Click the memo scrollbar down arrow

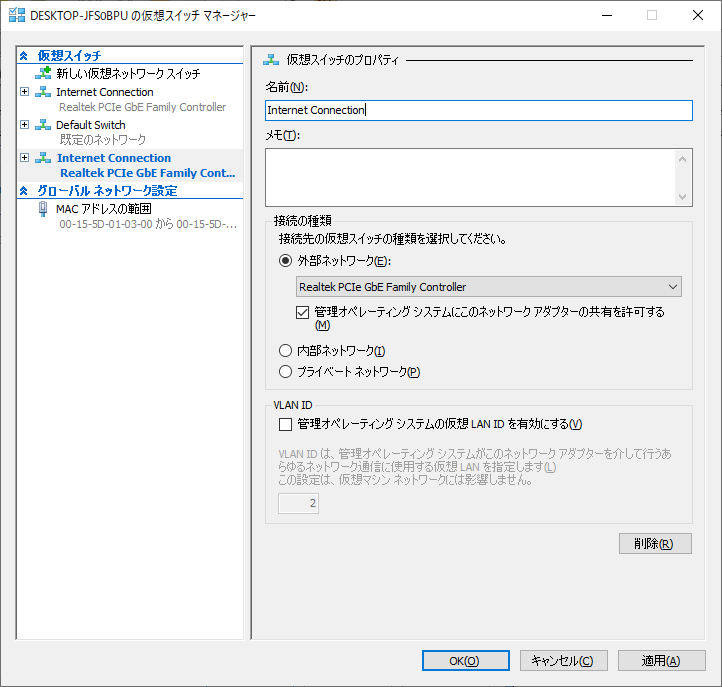coord(682,197)
